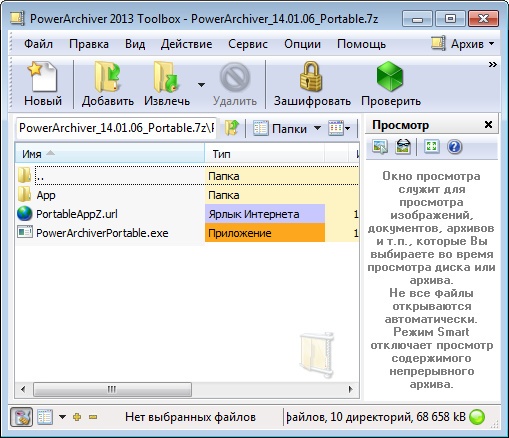
Task: Click the yellow plus select icon
Action: coord(77,417)
